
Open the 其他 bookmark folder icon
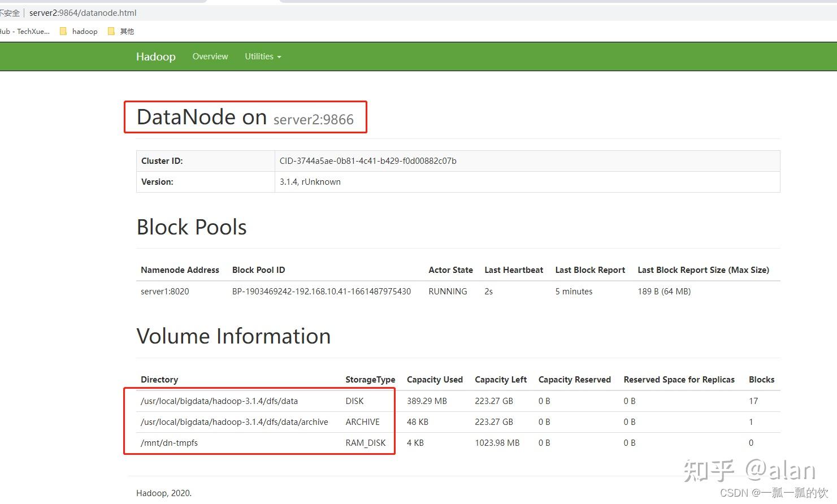coord(111,32)
